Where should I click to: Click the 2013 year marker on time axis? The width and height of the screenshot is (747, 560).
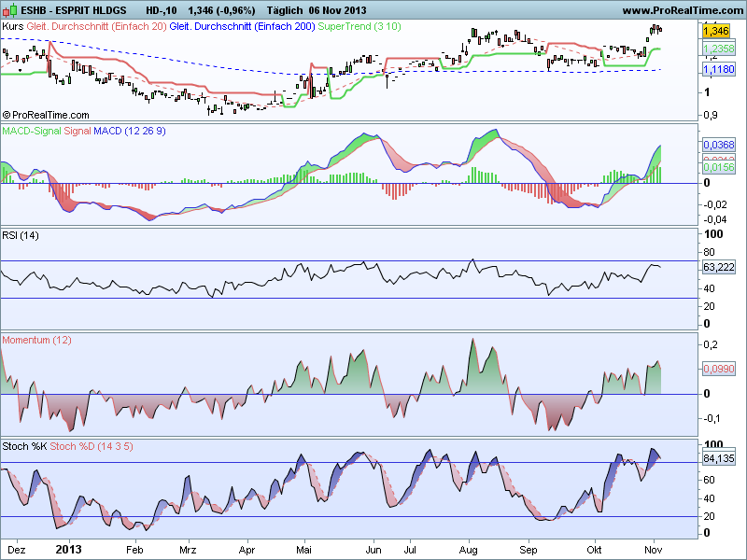tap(68, 550)
